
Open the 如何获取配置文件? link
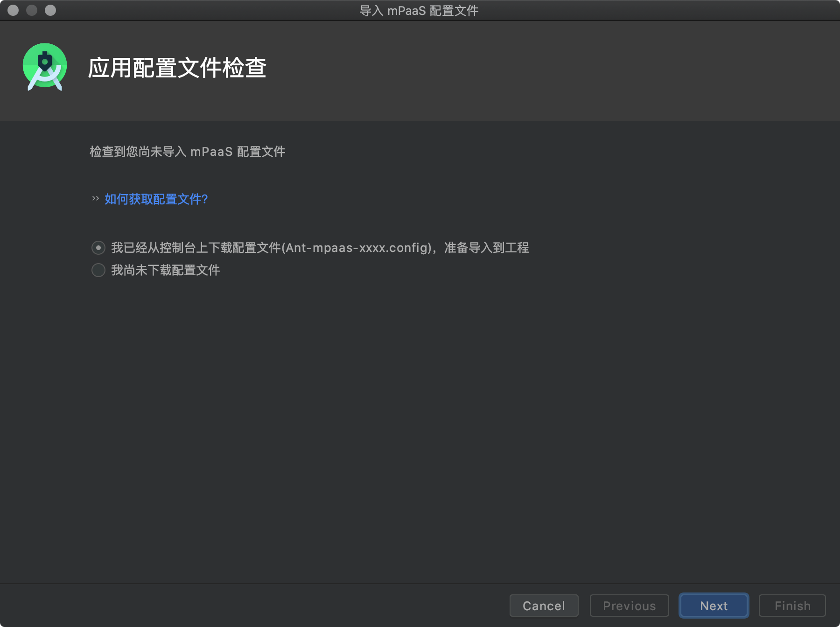click(156, 199)
